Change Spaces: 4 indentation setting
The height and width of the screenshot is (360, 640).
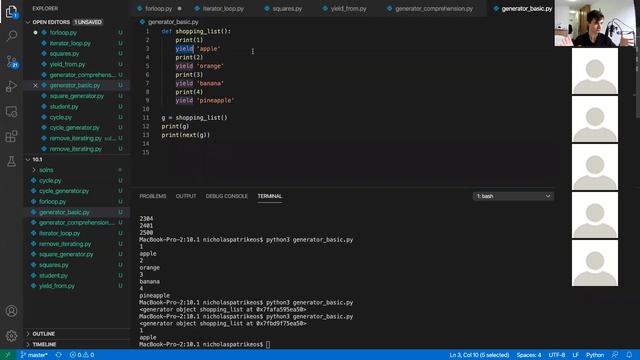tap(529, 355)
